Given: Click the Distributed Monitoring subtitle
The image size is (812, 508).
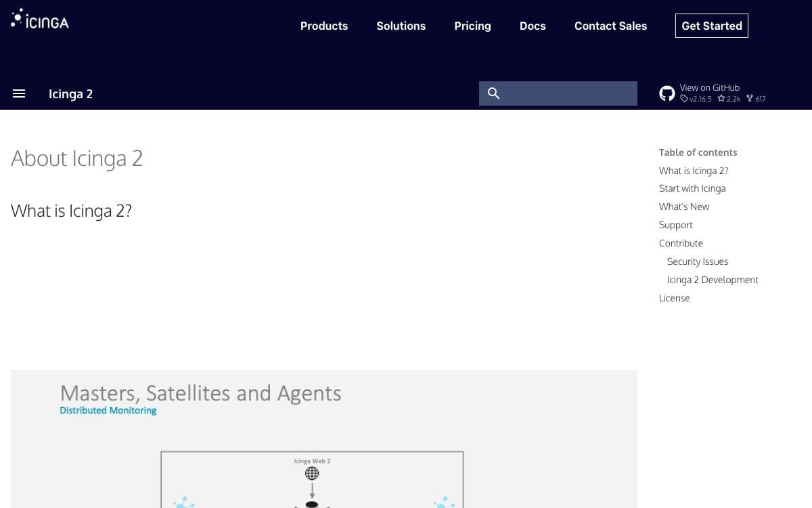Looking at the screenshot, I should (108, 410).
